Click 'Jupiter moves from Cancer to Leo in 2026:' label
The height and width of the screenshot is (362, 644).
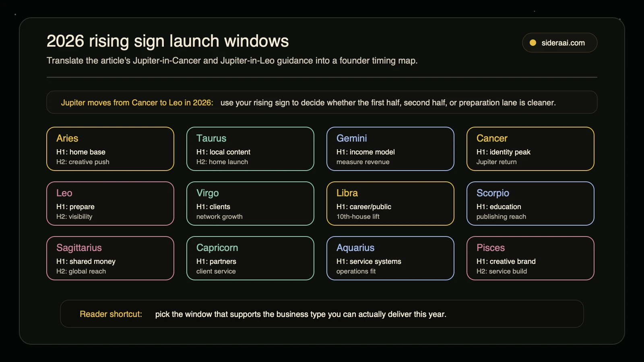point(137,103)
